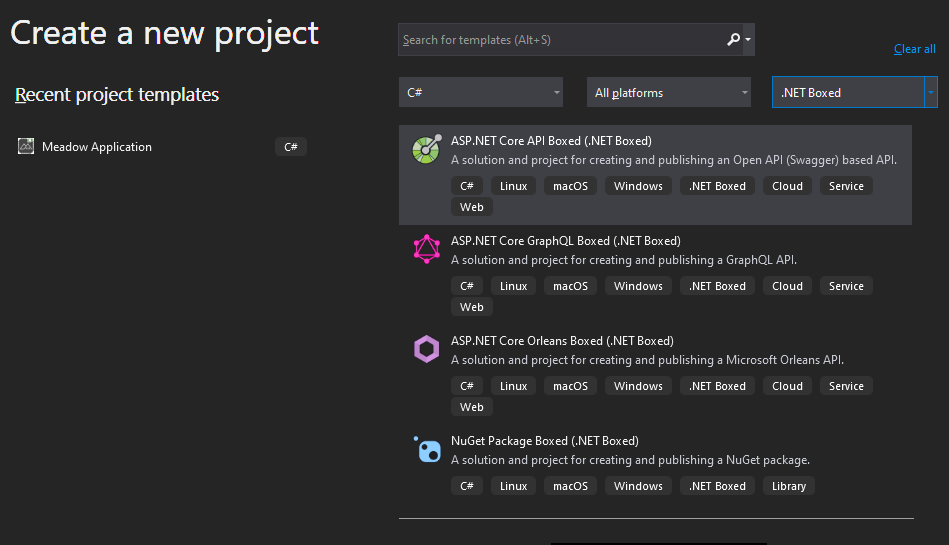Click the macOS tag on API Boxed template

(570, 186)
